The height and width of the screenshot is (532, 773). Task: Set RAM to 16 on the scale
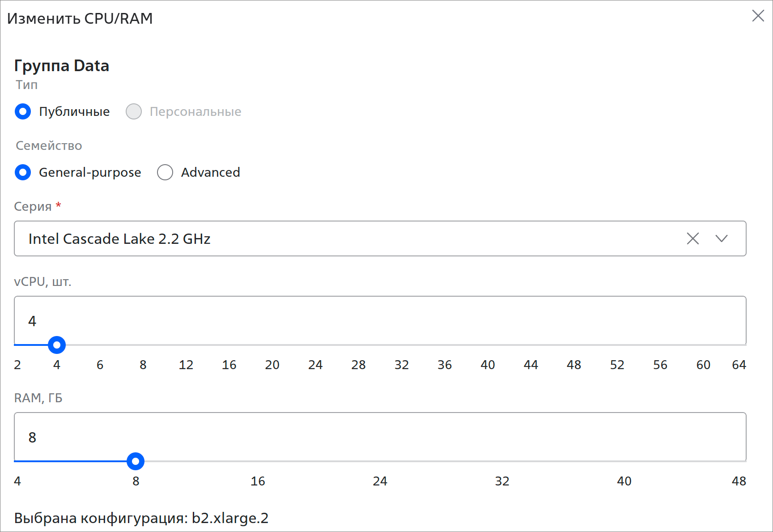(258, 481)
